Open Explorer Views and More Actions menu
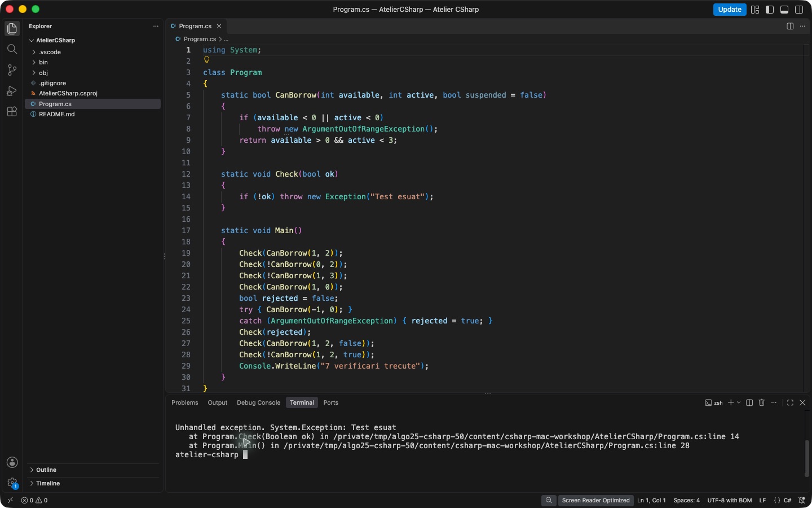This screenshot has width=812, height=508. click(156, 26)
